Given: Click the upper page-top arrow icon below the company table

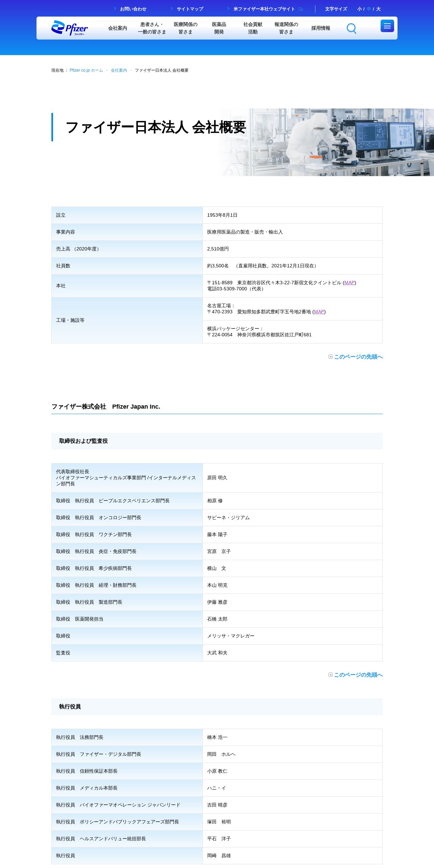Looking at the screenshot, I should click(331, 357).
